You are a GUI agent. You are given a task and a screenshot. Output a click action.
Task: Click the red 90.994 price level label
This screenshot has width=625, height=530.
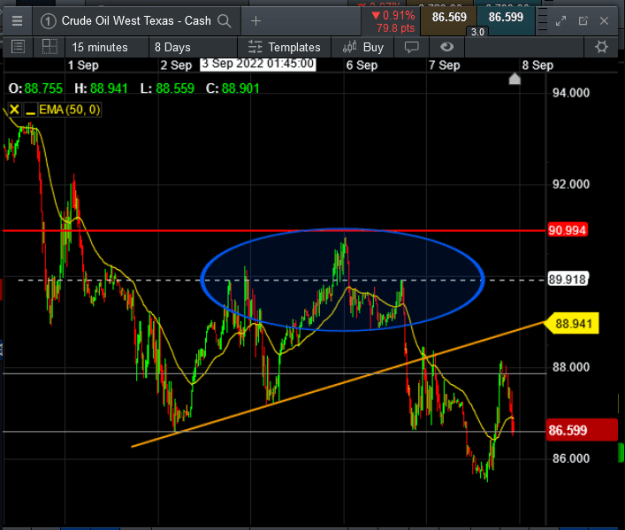click(x=567, y=230)
